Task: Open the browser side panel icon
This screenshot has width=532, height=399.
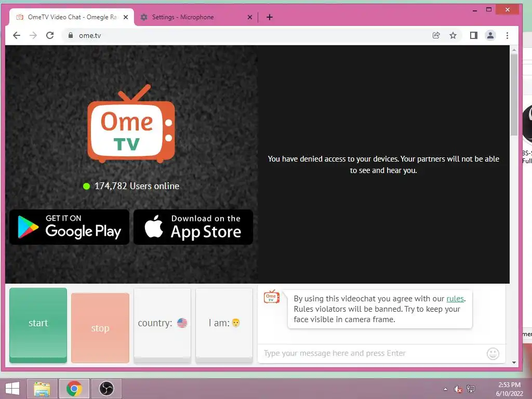Action: click(x=474, y=35)
